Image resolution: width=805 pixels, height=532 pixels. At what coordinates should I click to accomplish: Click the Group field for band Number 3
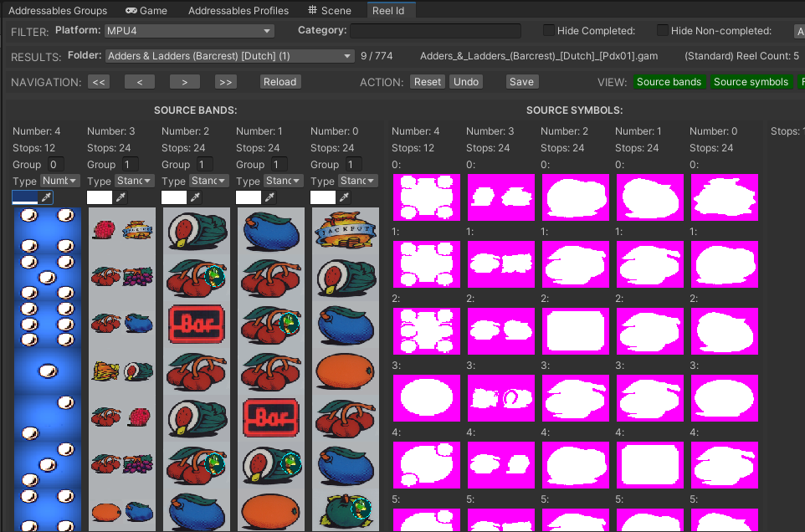pos(130,165)
